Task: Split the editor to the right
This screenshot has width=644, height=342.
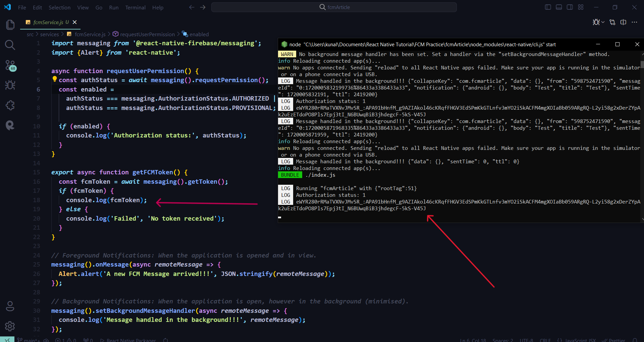Action: pos(623,22)
